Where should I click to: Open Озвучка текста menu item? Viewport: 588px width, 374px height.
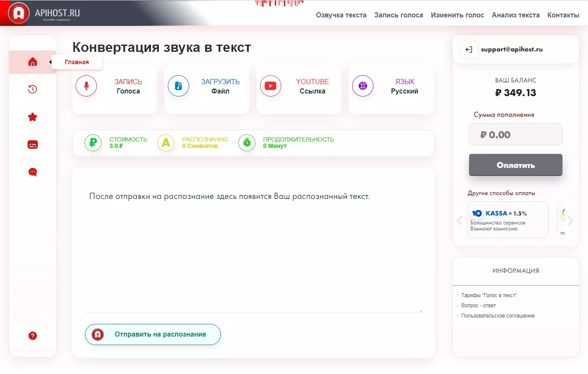click(x=341, y=15)
